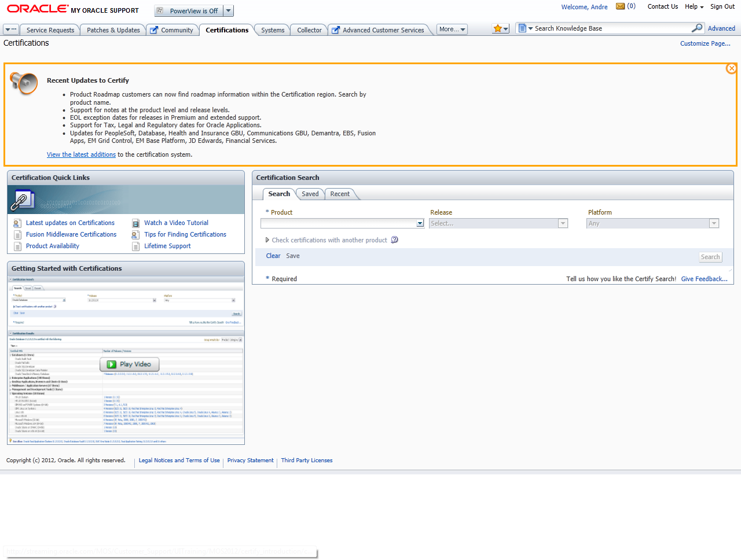The image size is (741, 560).
Task: Open the Advanced Customer Services tab
Action: 379,30
